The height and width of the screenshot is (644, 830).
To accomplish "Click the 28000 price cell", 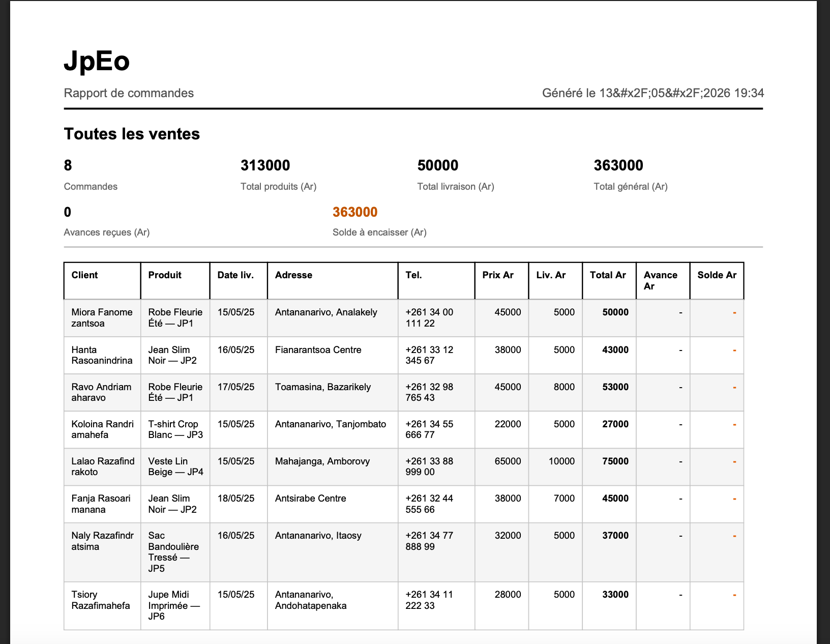I will pyautogui.click(x=501, y=606).
